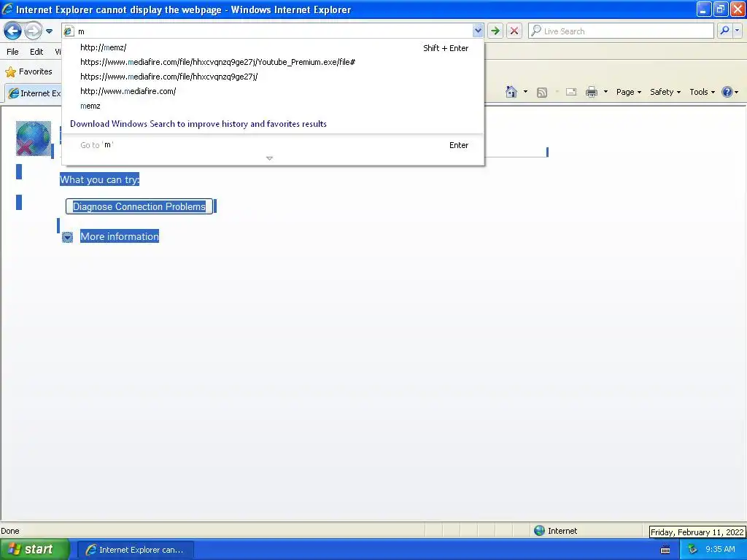Click the Internet zone status indicator
This screenshot has width=747, height=560.
tap(555, 531)
